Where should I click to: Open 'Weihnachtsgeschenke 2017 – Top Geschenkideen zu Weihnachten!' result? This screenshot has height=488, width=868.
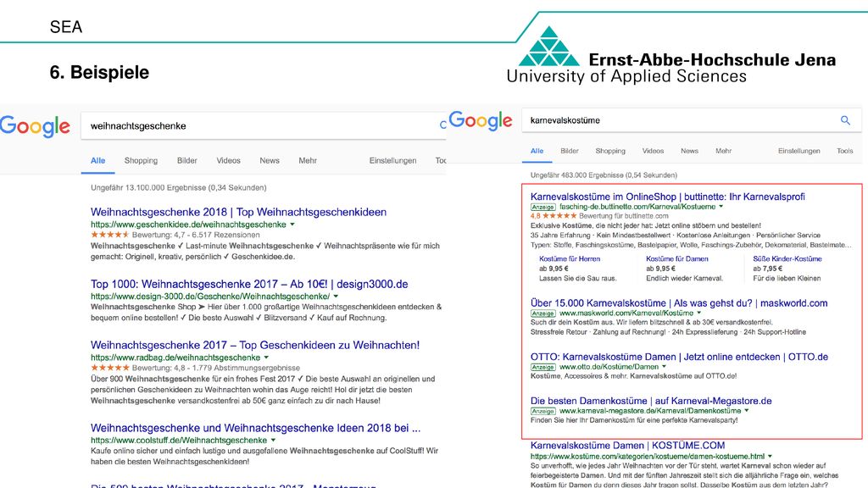[255, 345]
